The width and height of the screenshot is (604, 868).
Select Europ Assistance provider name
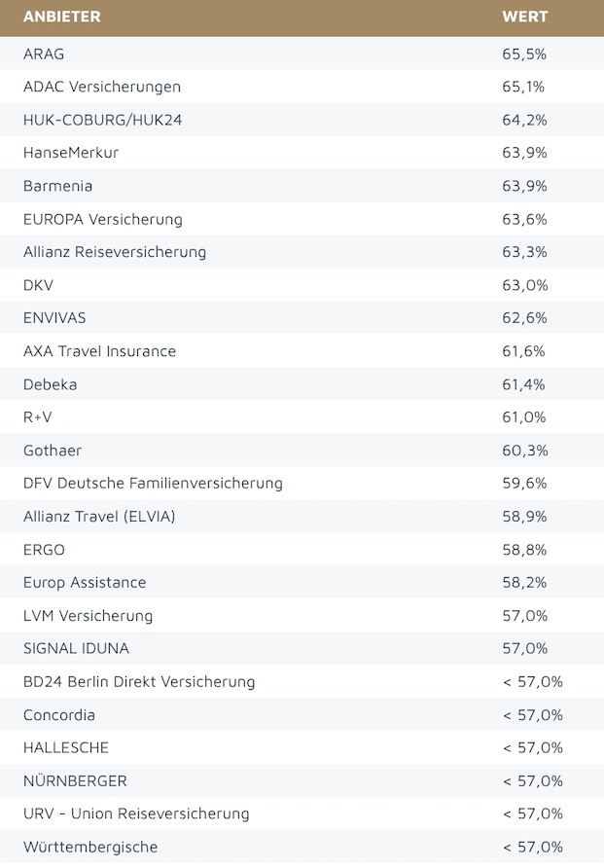85,583
